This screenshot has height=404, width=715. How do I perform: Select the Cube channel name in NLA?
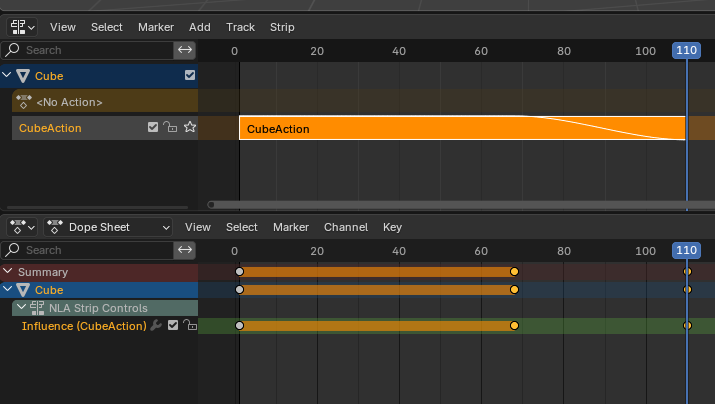pos(49,76)
